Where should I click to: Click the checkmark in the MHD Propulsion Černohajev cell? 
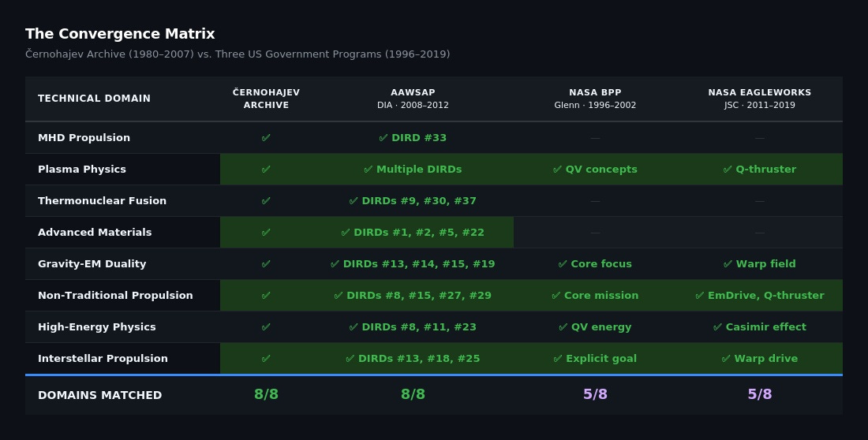tap(266, 138)
